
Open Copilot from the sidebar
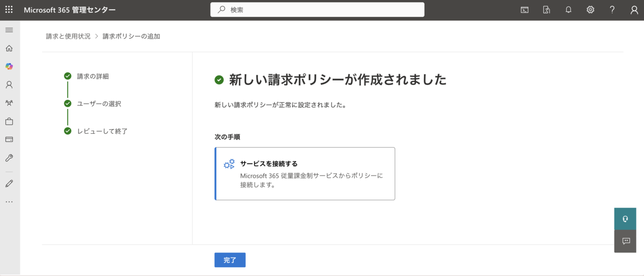[x=9, y=67]
